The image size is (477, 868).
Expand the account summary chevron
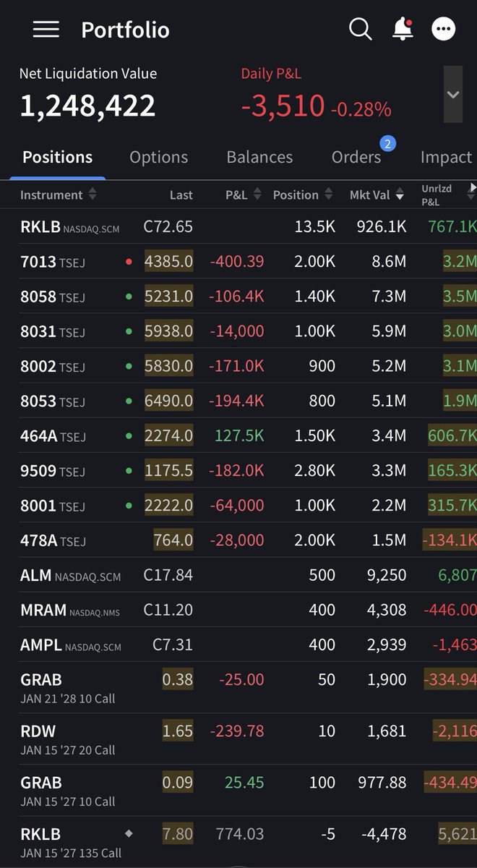coord(453,95)
